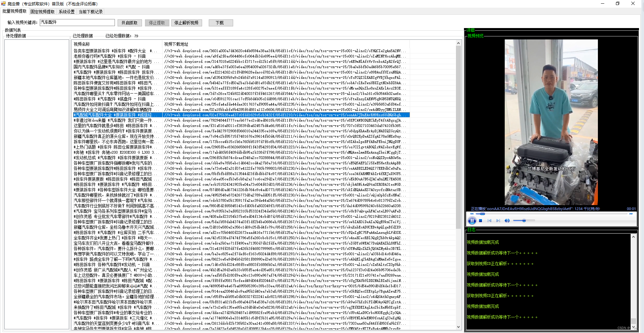This screenshot has height=333, width=644.
Task: Click the 停止解析视频 button
Action: (186, 23)
